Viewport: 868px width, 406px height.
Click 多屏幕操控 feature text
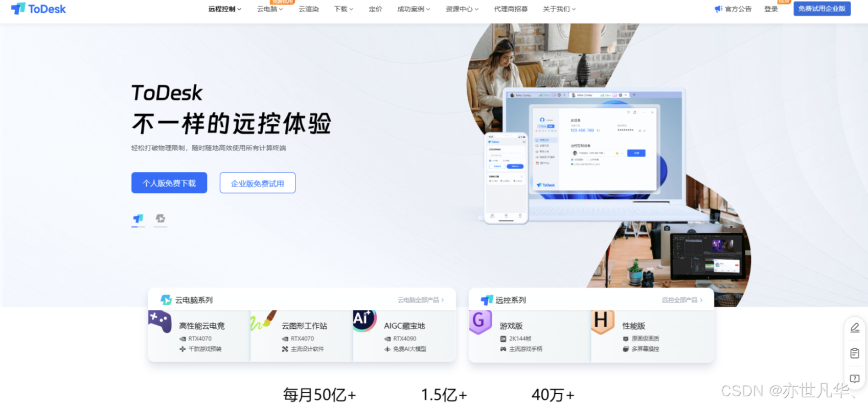[x=645, y=349]
